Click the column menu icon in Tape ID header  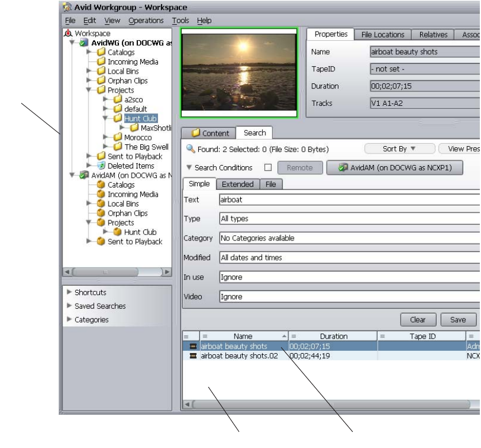pos(382,336)
